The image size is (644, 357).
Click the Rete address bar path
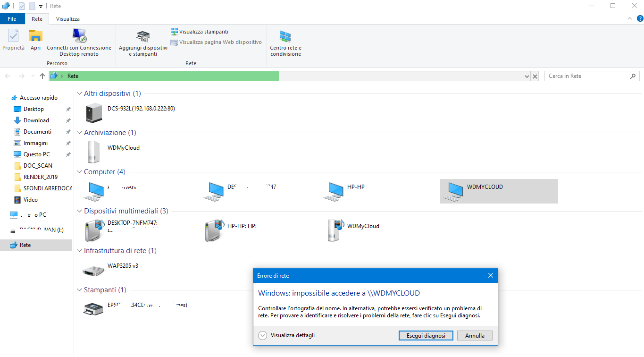pos(73,76)
